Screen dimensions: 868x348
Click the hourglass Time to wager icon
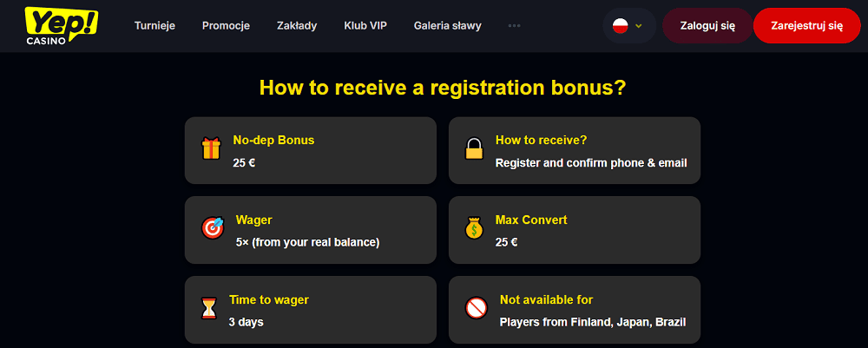(209, 308)
